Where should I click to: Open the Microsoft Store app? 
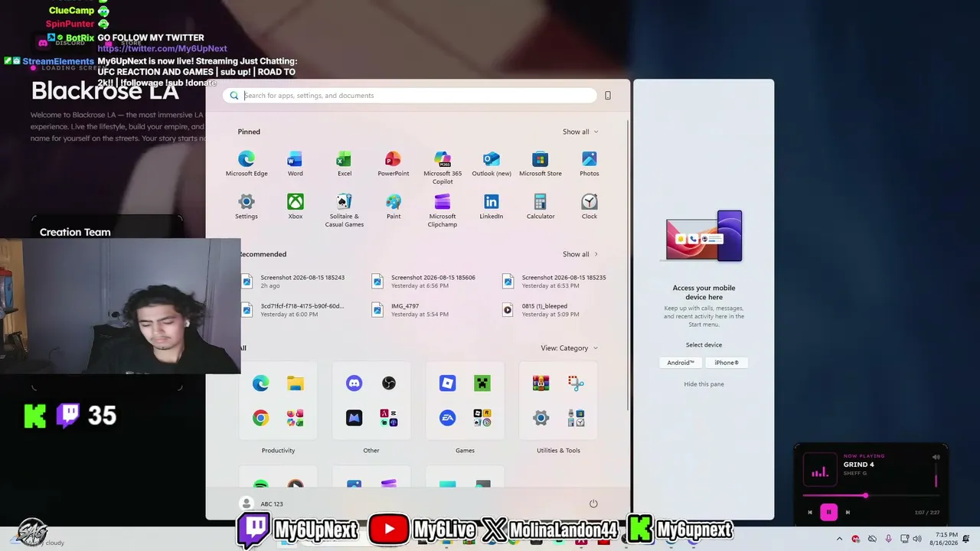click(541, 163)
